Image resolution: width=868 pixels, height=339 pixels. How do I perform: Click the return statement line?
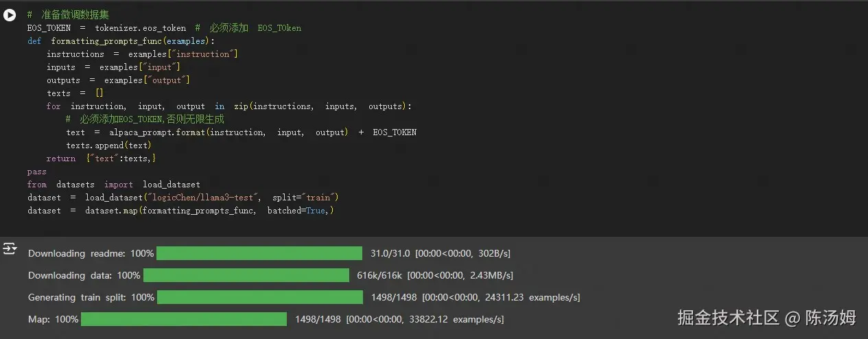click(x=101, y=159)
